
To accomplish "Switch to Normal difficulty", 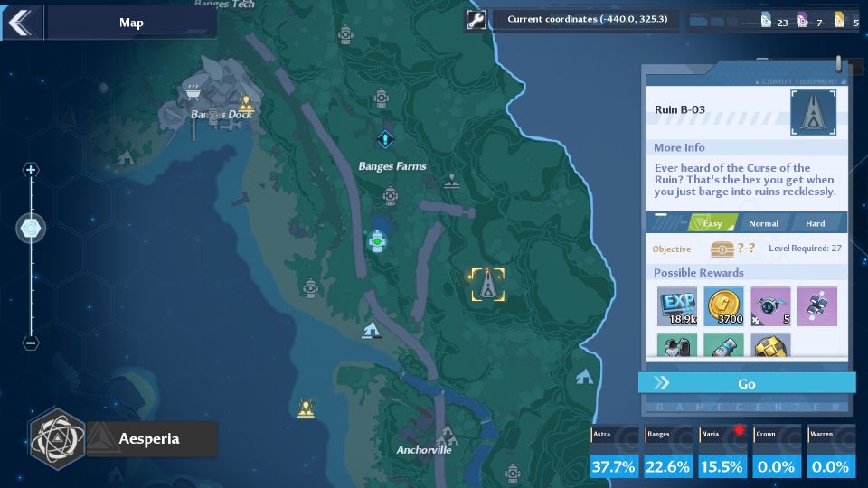I will coord(763,223).
